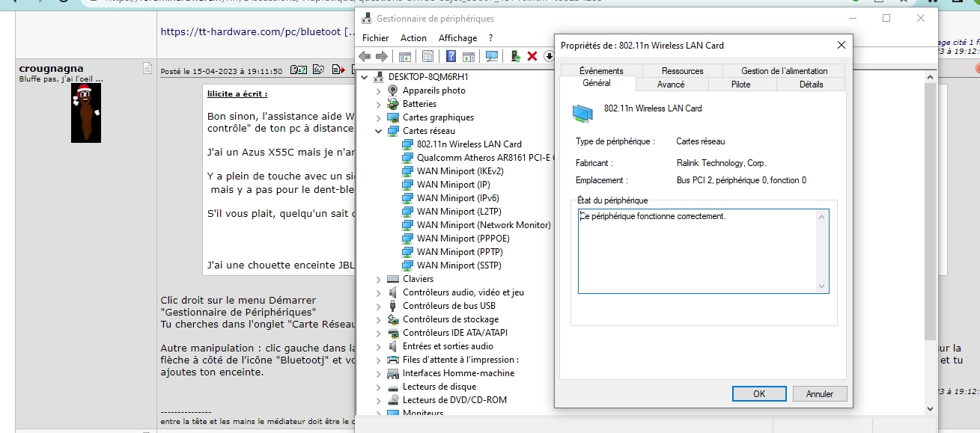Click the red X uninstall device icon
This screenshot has height=433, width=980.
tap(532, 56)
